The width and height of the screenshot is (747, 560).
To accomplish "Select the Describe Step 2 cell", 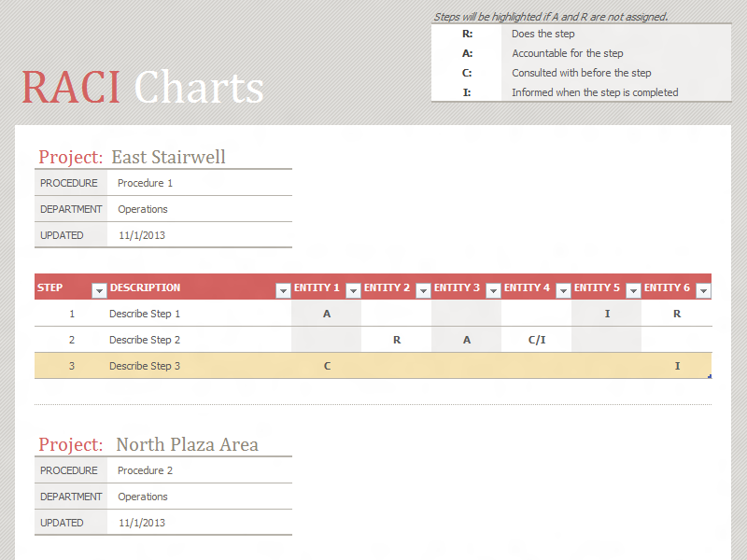I will (200, 340).
